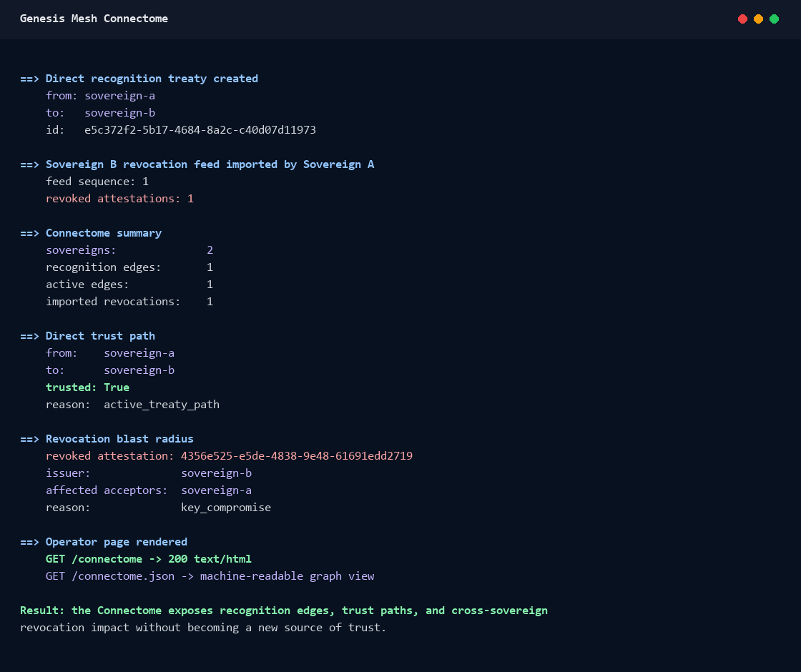Click the 'recognition edges:' summary row
Image resolution: width=801 pixels, height=672 pixels.
point(129,267)
